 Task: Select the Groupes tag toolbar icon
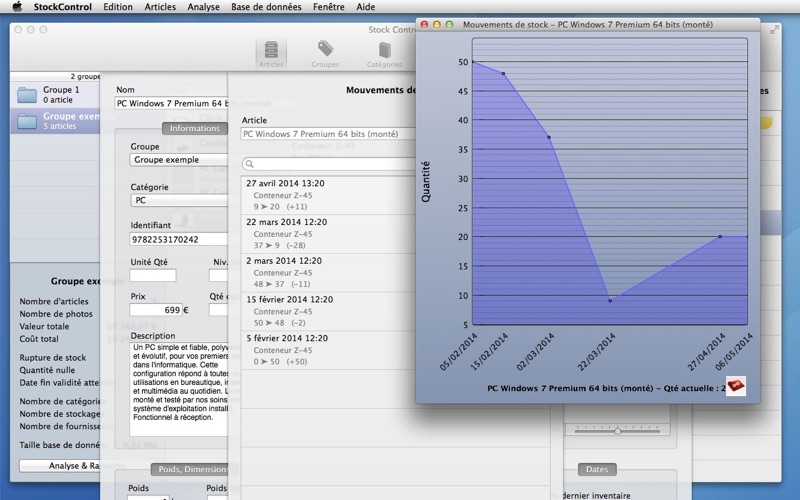[x=325, y=54]
